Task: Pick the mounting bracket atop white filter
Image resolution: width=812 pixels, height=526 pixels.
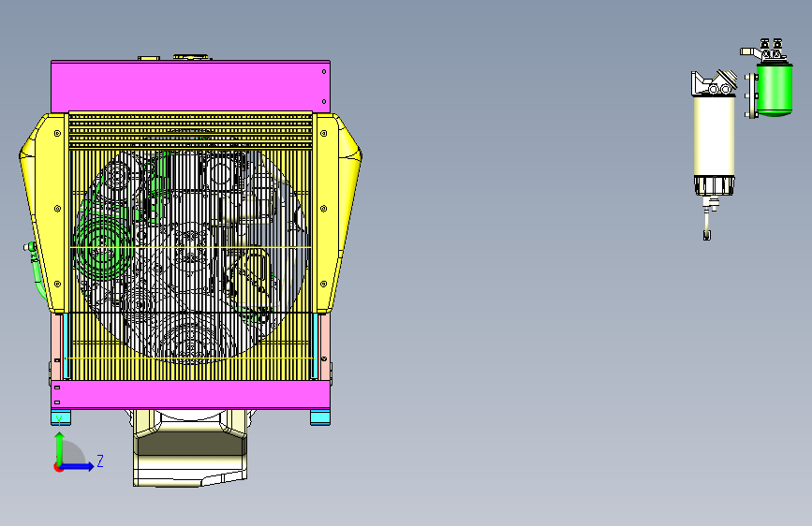Action: pos(714,83)
